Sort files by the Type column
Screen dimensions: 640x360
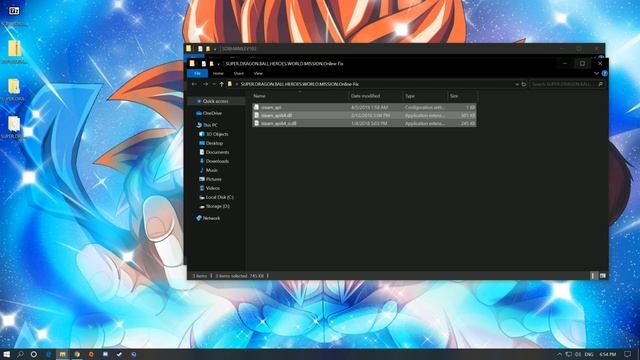[x=410, y=96]
